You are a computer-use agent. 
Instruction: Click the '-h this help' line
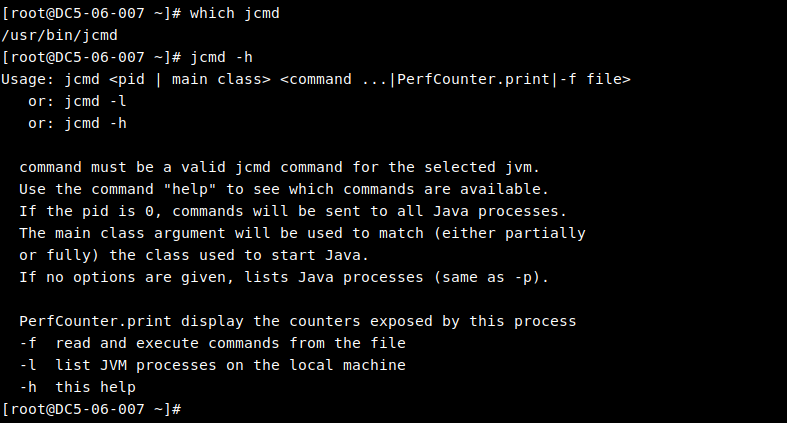click(77, 387)
